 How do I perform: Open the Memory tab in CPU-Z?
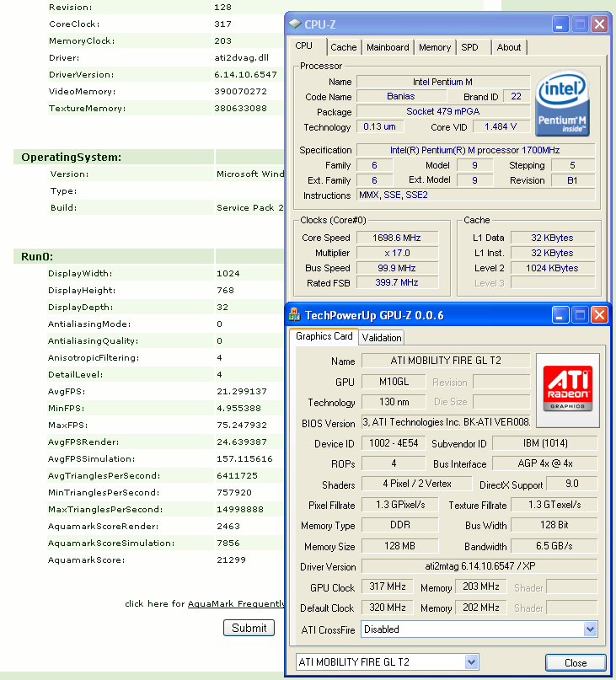435,47
